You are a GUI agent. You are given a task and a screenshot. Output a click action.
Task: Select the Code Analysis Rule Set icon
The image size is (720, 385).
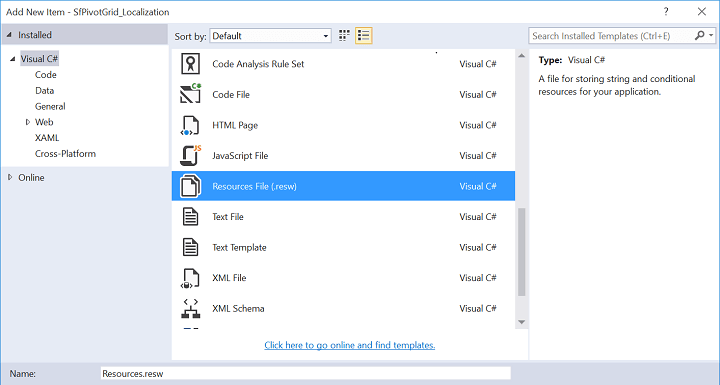tap(190, 64)
